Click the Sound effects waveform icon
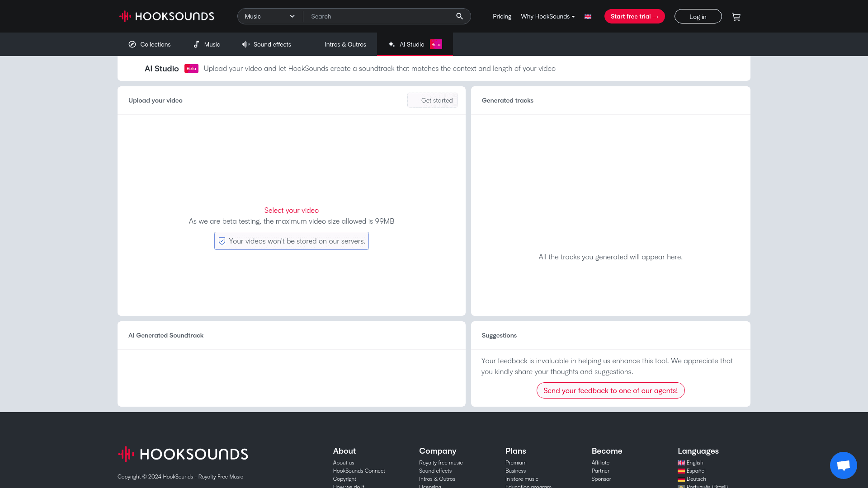Viewport: 868px width, 488px height. (245, 44)
